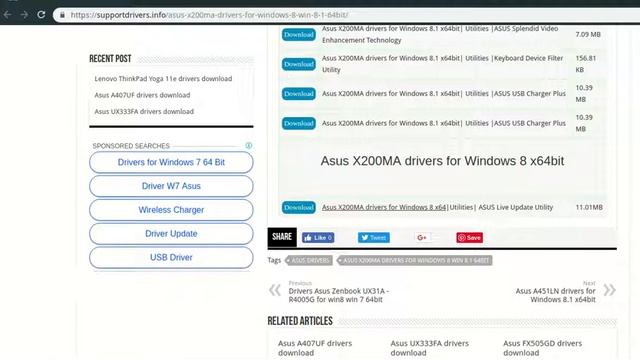This screenshot has height=360, width=640.
Task: Go to next post Asus A451LN drivers
Action: (x=555, y=295)
